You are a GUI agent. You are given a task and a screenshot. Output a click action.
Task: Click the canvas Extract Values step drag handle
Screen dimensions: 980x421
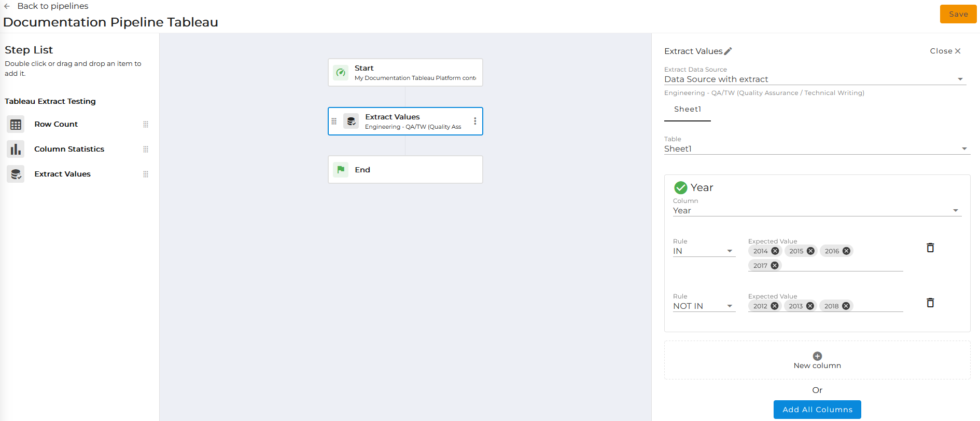pyautogui.click(x=334, y=121)
